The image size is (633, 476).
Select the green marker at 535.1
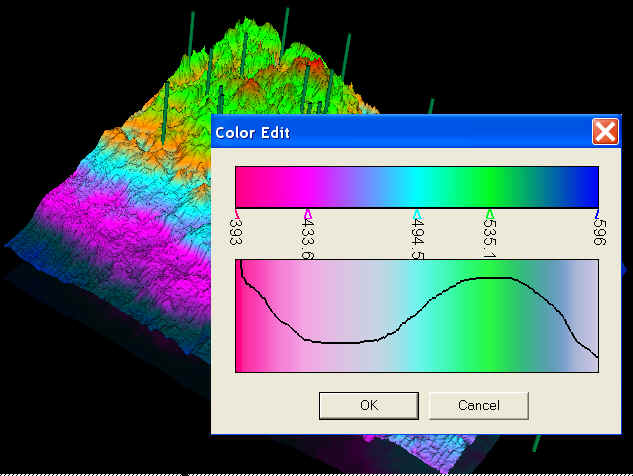point(489,213)
